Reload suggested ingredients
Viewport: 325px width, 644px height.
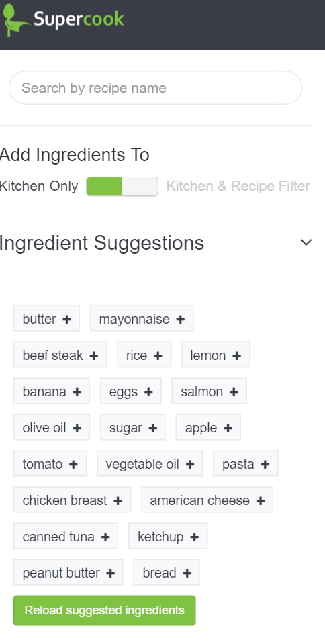coord(104,610)
